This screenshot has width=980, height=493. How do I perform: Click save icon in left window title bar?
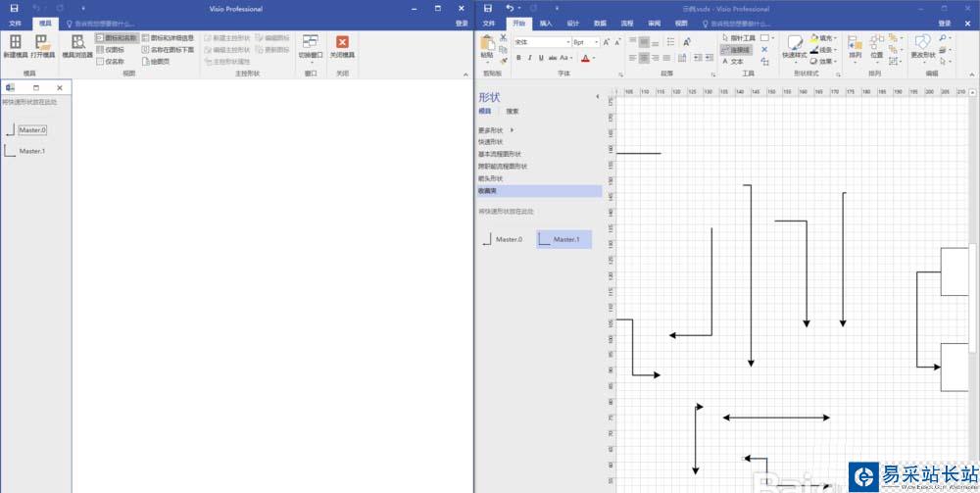click(15, 8)
